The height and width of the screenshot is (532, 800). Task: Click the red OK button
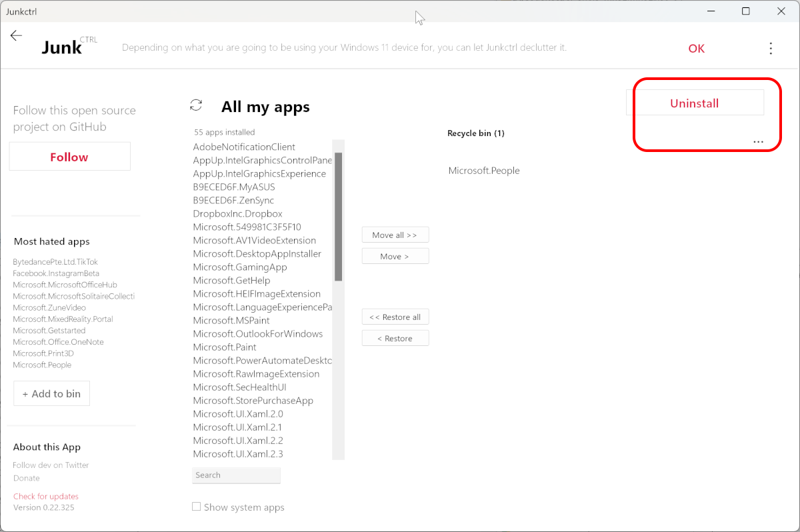[697, 49]
